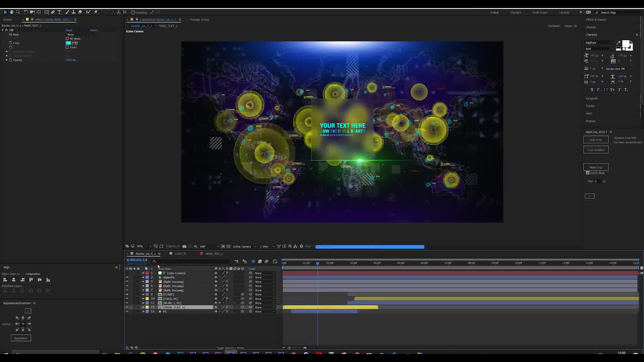
Task: Click the Mask Crop button
Action: pos(596,167)
